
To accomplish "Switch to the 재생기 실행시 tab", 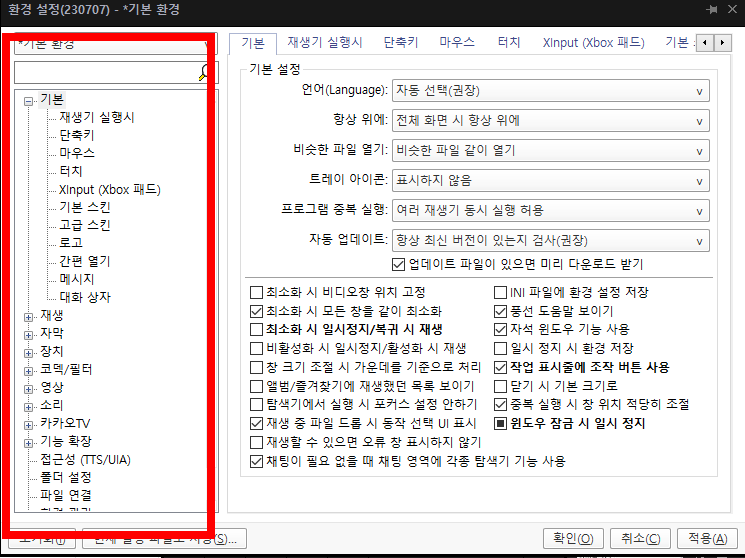I will [x=325, y=43].
